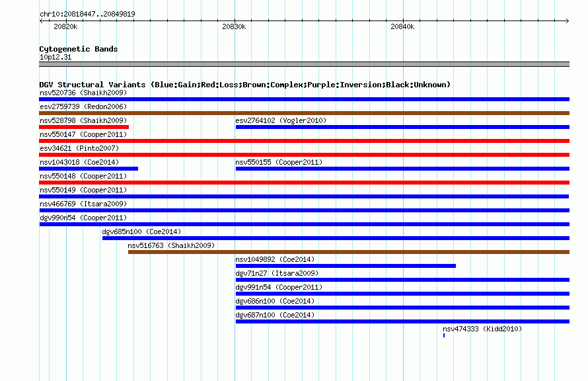
Task: Click the blue bar under nsv550155
Action: pyautogui.click(x=402, y=169)
